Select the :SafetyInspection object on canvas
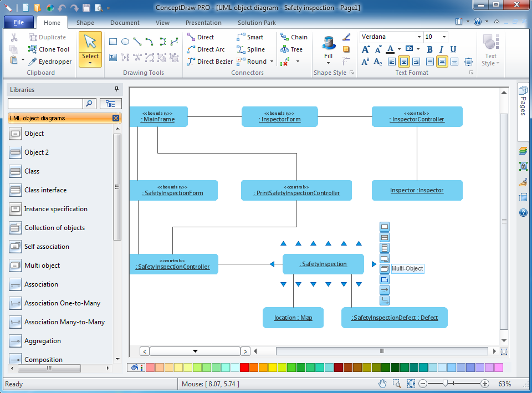The height and width of the screenshot is (393, 532). 323,264
